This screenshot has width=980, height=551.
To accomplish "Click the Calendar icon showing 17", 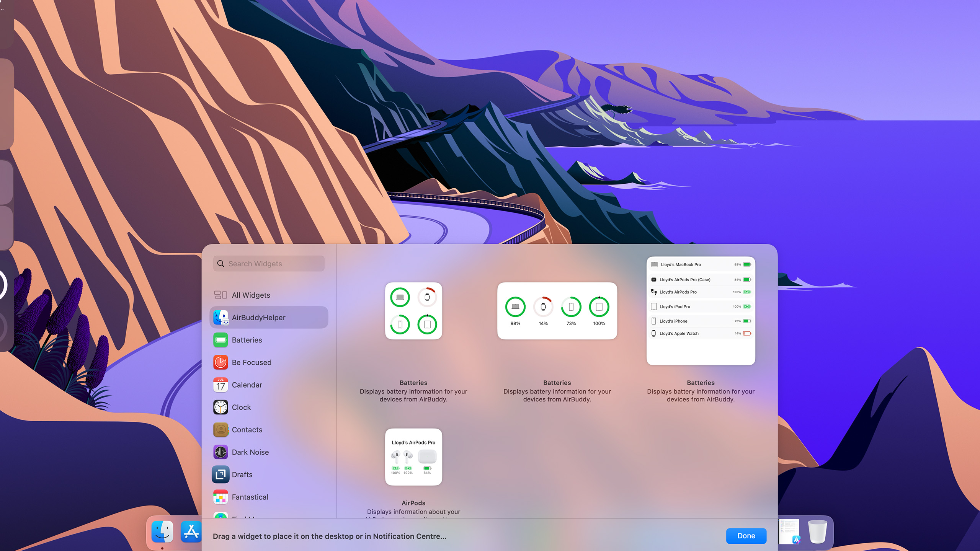I will (220, 385).
